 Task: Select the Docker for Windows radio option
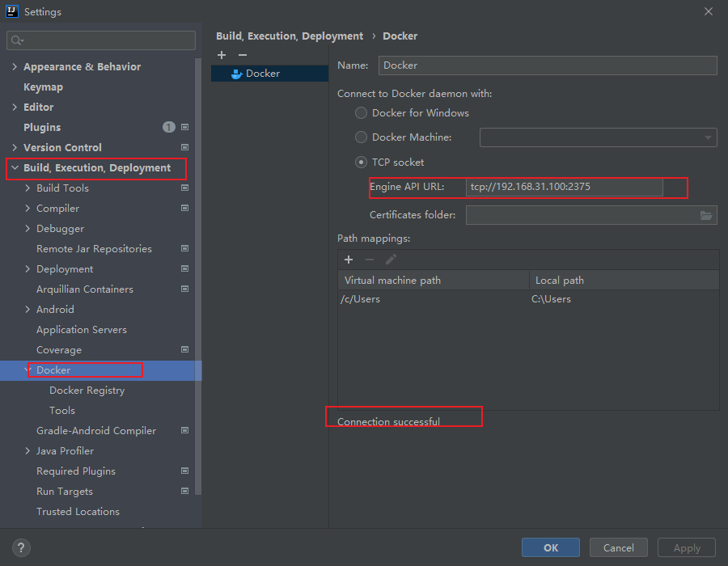tap(361, 113)
